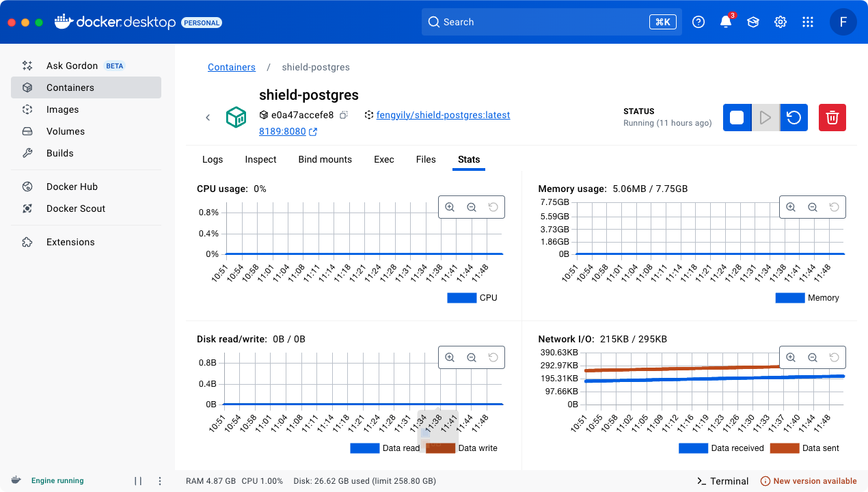
Task: Restart the container
Action: [x=794, y=118]
